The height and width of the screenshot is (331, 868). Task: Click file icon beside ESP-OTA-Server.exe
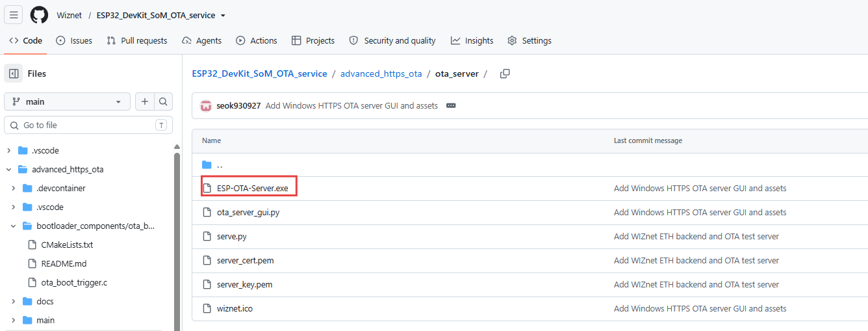coord(207,188)
